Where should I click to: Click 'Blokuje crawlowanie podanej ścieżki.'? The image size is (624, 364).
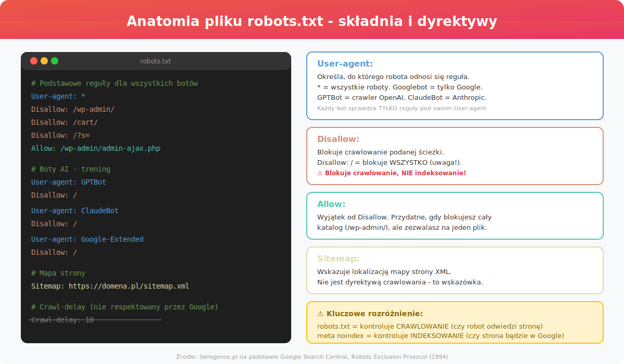pos(381,152)
